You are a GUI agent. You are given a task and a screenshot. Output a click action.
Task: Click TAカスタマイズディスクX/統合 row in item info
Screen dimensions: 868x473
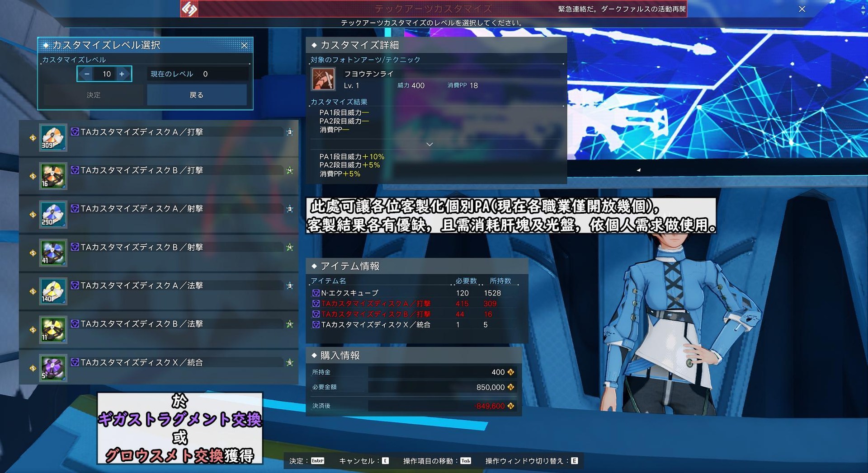point(415,325)
